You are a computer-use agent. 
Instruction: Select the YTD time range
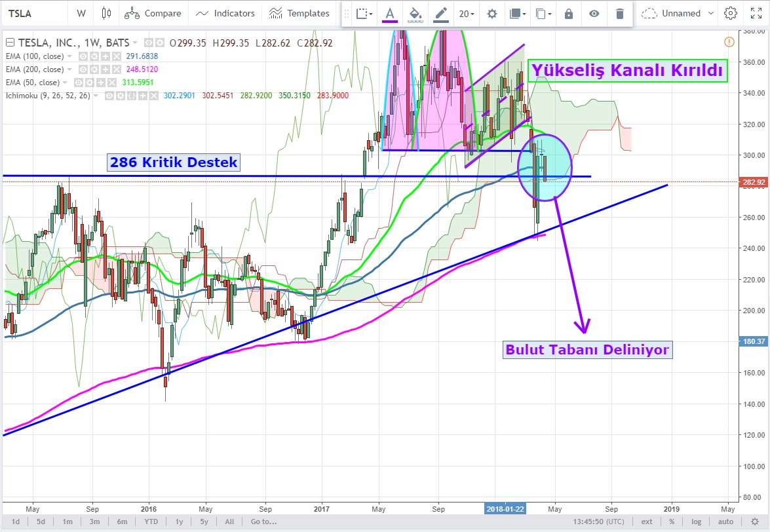pyautogui.click(x=151, y=522)
